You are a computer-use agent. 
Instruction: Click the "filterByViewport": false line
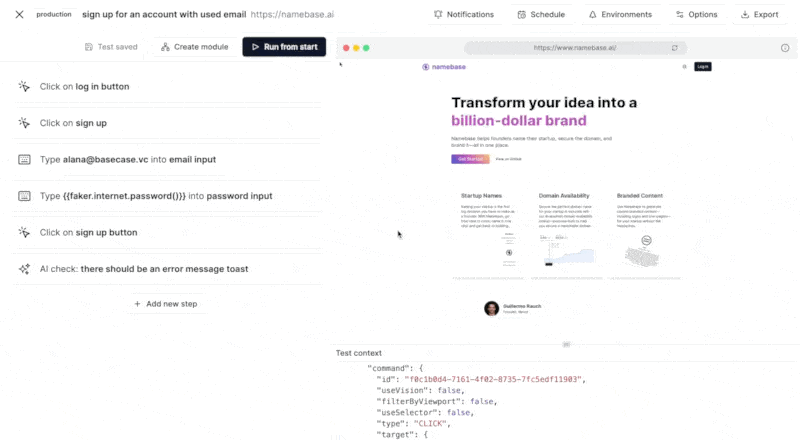pos(436,402)
